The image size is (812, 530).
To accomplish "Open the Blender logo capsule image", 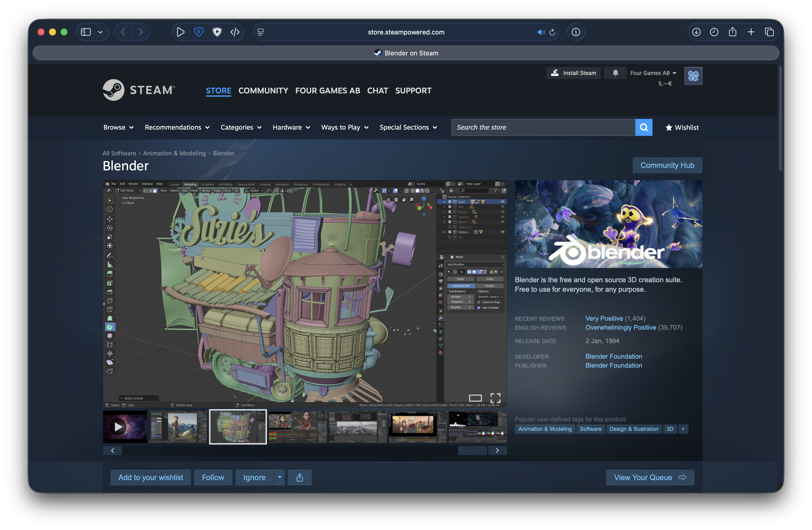I will 608,224.
